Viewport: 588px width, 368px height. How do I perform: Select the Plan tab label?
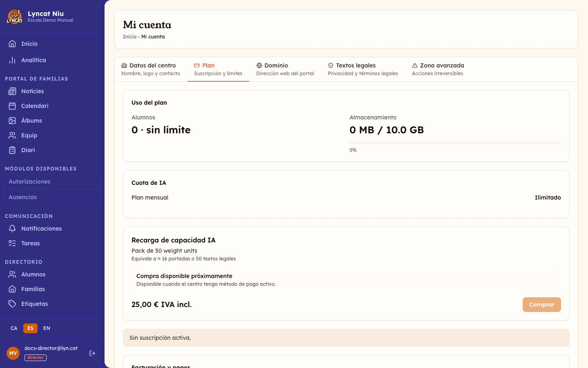208,65
